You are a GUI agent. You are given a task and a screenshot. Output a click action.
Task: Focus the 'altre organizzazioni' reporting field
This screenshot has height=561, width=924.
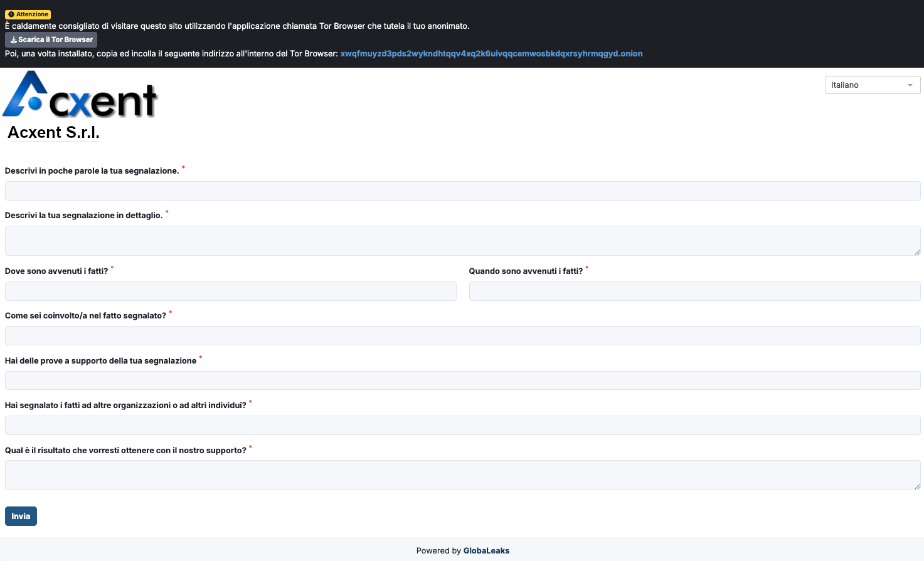coord(462,426)
